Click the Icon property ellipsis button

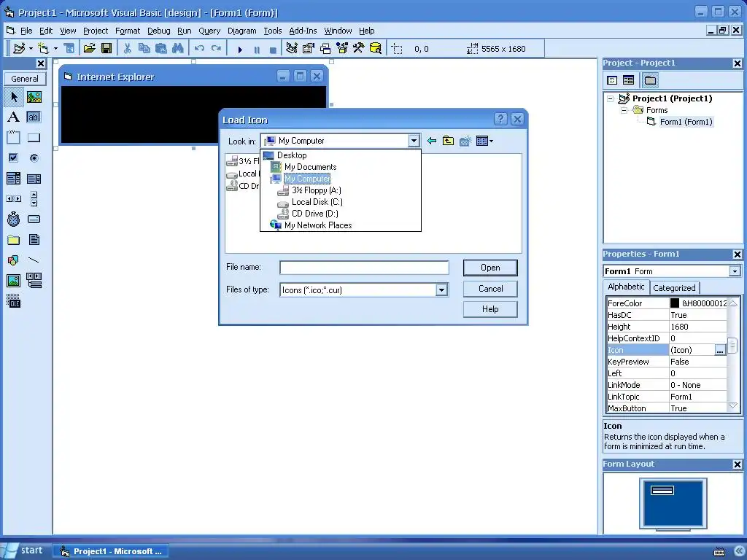tap(720, 351)
